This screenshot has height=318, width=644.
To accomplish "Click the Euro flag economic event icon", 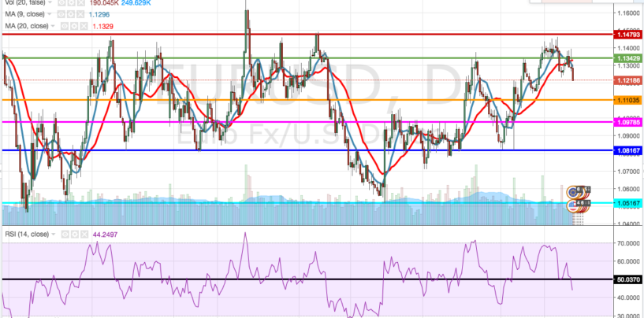I will pos(573,192).
